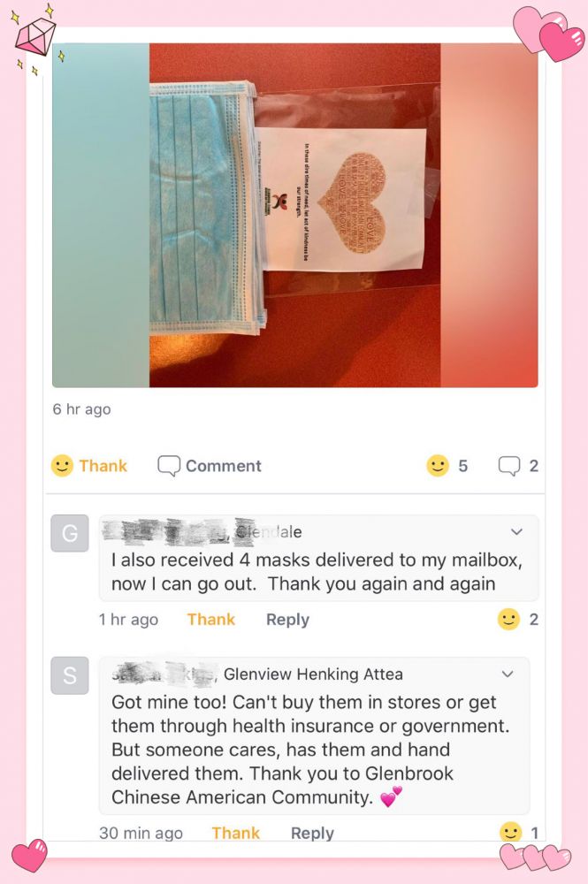Click the '6 hr ago' post timestamp
Image resolution: width=588 pixels, height=884 pixels.
coord(81,408)
